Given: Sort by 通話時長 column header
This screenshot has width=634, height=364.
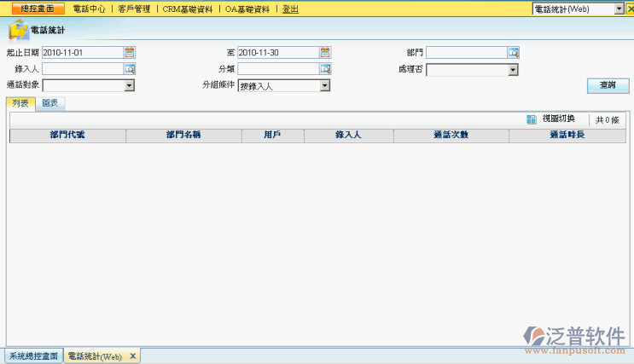Looking at the screenshot, I should [567, 135].
